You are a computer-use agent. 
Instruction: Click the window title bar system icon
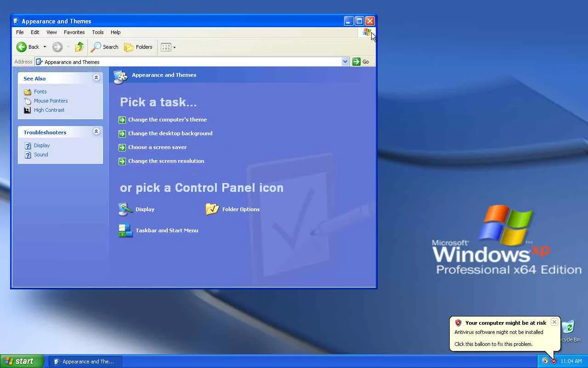coord(16,21)
